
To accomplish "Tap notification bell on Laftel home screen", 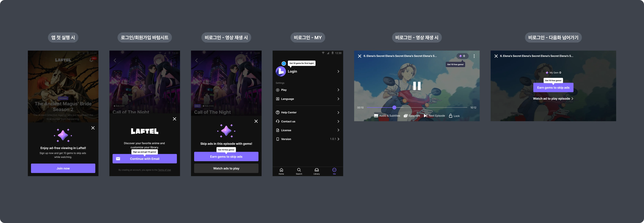I will tap(91, 60).
